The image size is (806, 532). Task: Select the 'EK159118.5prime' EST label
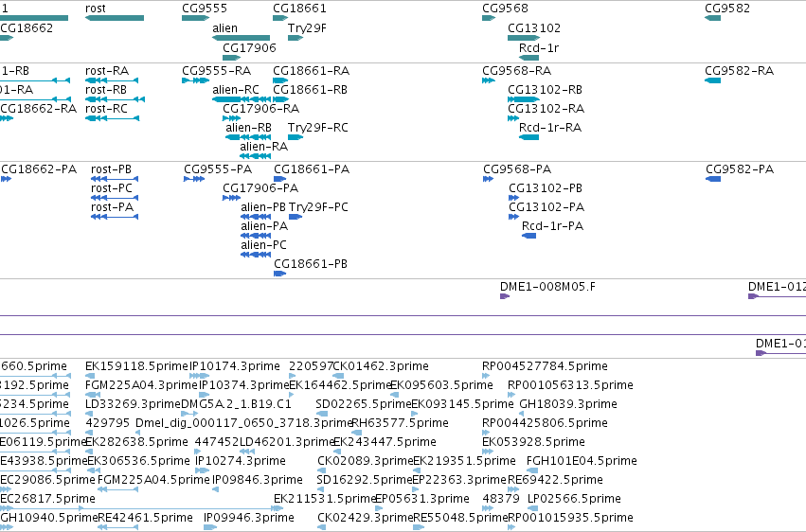[x=136, y=366]
